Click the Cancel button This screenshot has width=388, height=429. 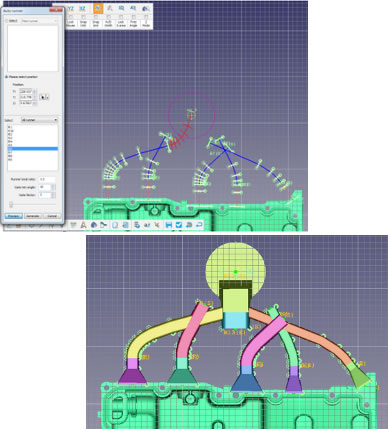[52, 216]
